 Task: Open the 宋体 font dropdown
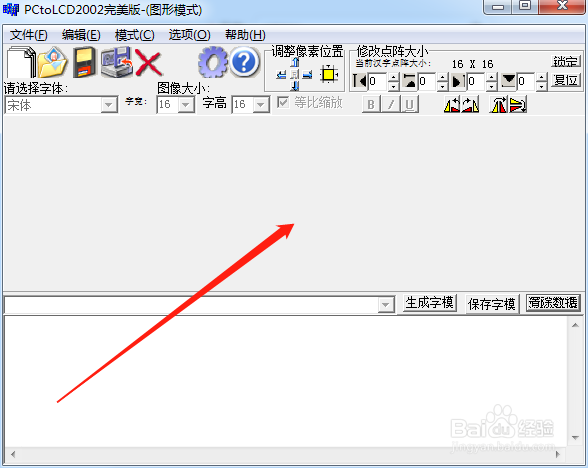[x=109, y=105]
